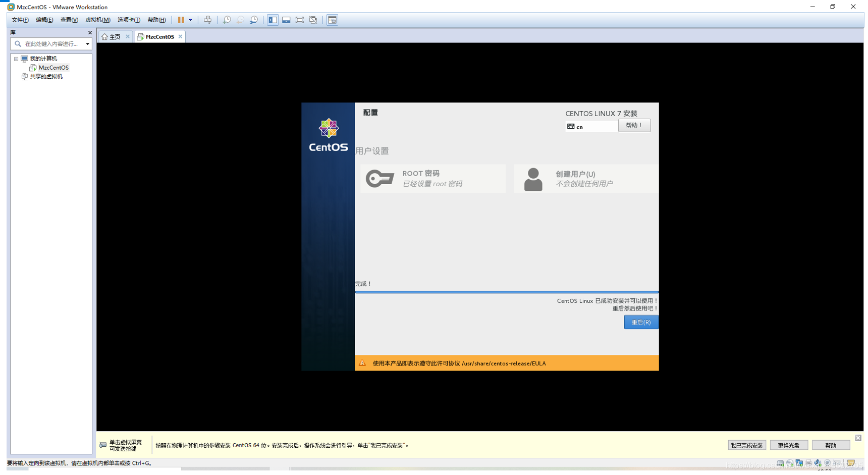Enter full screen mode icon

point(300,20)
